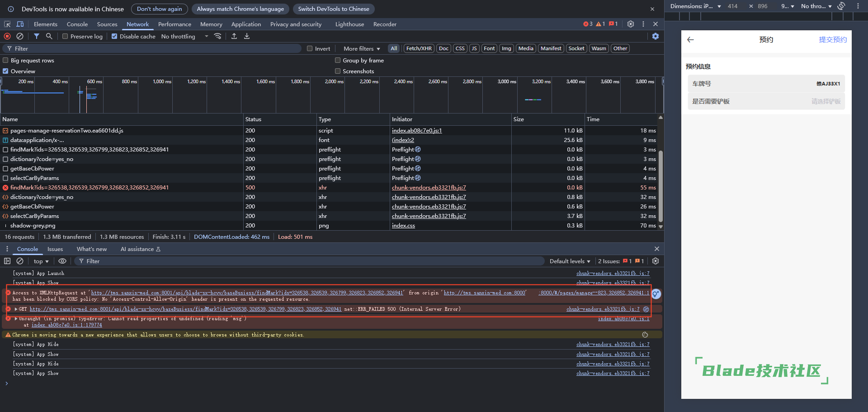Switch to the Elements tab
Viewport: 868px width, 412px height.
coord(46,24)
